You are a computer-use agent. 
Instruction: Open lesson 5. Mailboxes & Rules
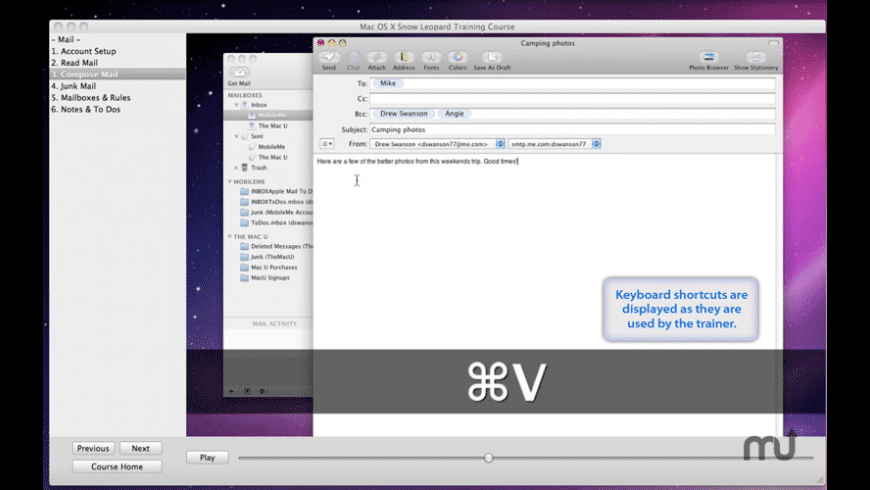[x=90, y=98]
